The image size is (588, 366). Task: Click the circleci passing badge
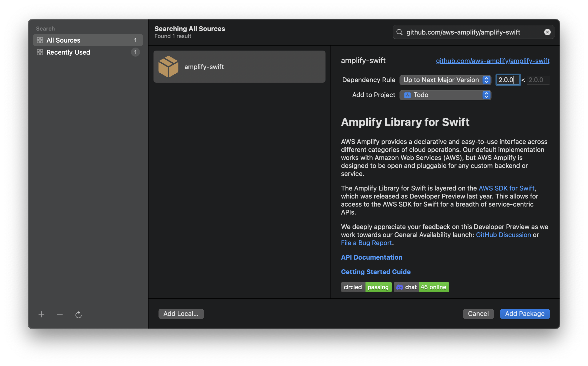coord(366,287)
